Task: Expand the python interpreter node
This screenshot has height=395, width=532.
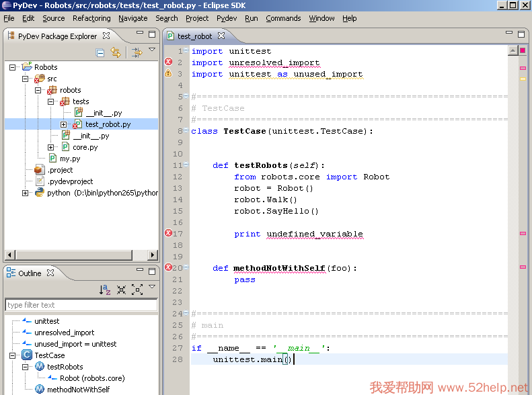Action: [x=25, y=193]
